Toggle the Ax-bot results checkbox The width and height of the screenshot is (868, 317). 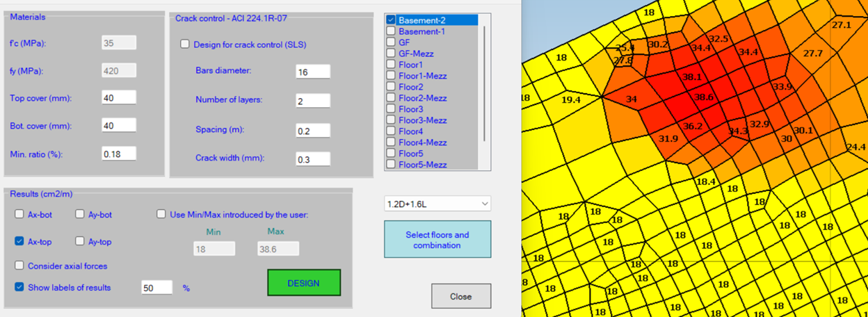19,214
